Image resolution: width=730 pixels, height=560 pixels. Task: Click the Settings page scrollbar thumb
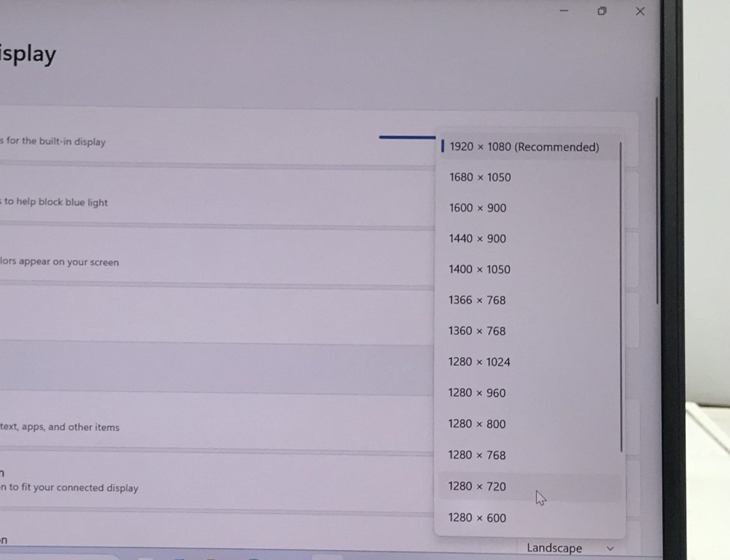[x=657, y=201]
